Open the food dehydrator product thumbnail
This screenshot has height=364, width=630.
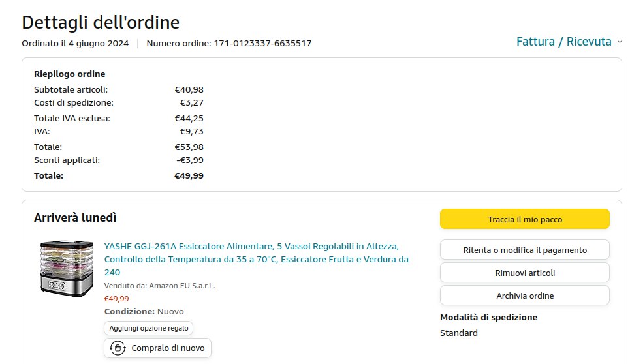(x=67, y=268)
